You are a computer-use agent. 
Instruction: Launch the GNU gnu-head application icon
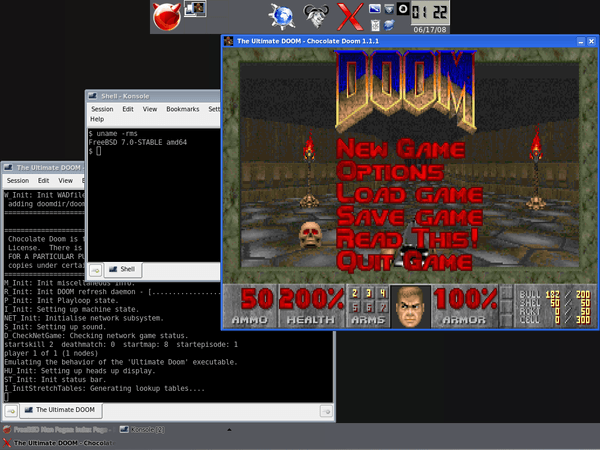[x=316, y=16]
